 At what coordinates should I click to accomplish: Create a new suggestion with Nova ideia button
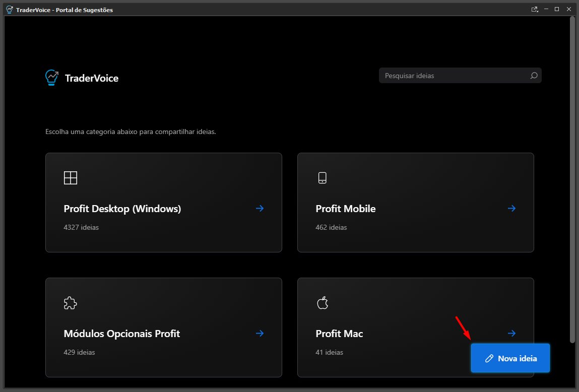point(510,358)
